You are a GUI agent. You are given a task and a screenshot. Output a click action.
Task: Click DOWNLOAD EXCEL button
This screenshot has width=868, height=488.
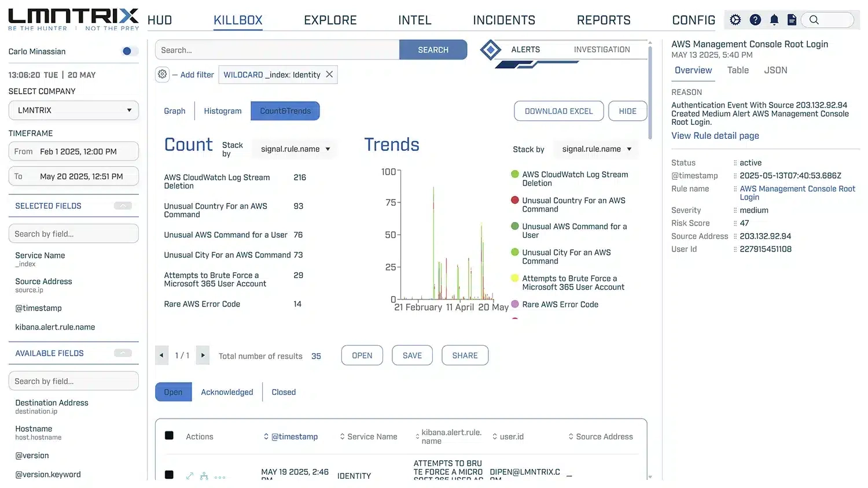(x=559, y=111)
